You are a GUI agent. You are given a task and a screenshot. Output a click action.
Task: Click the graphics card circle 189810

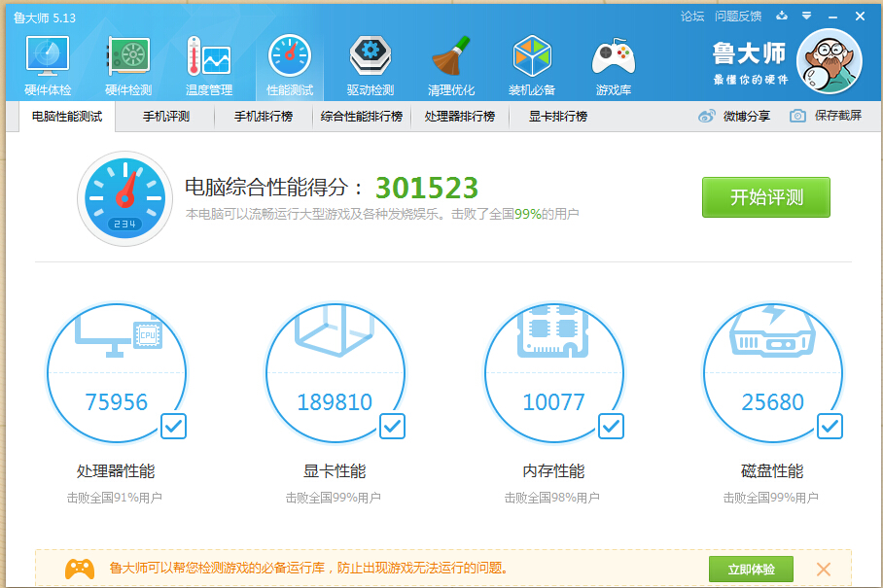tap(336, 373)
